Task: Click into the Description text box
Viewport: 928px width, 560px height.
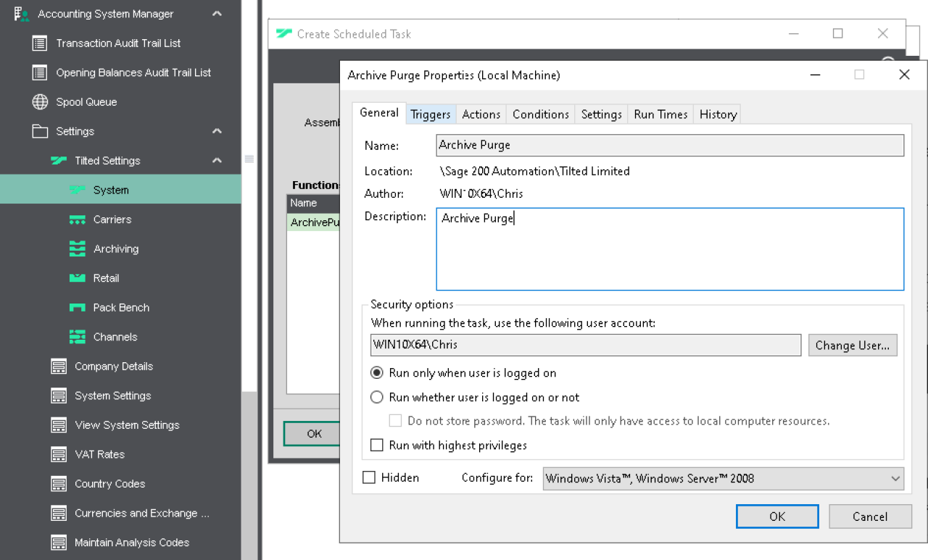Action: coord(671,249)
